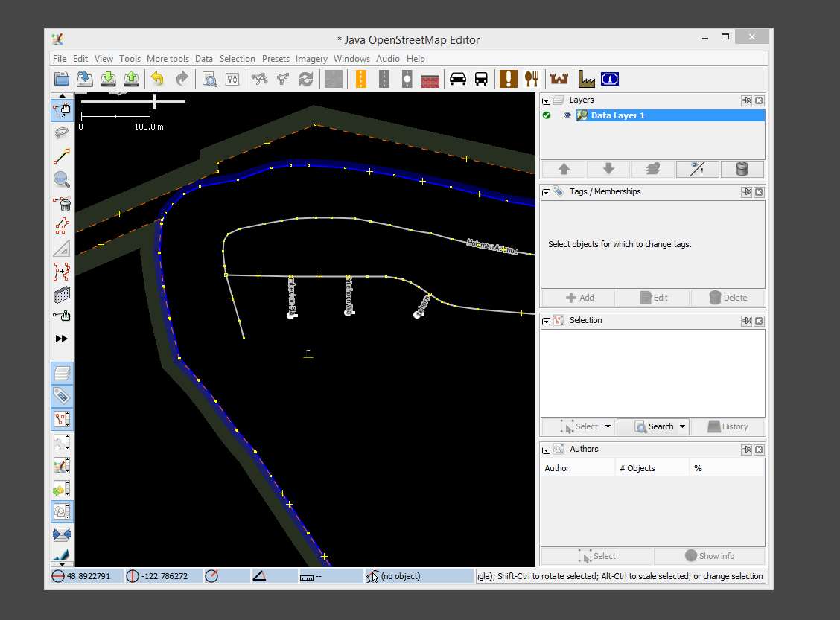Toggle the Layers dialog button in sidebar
The image size is (840, 620).
(x=62, y=373)
